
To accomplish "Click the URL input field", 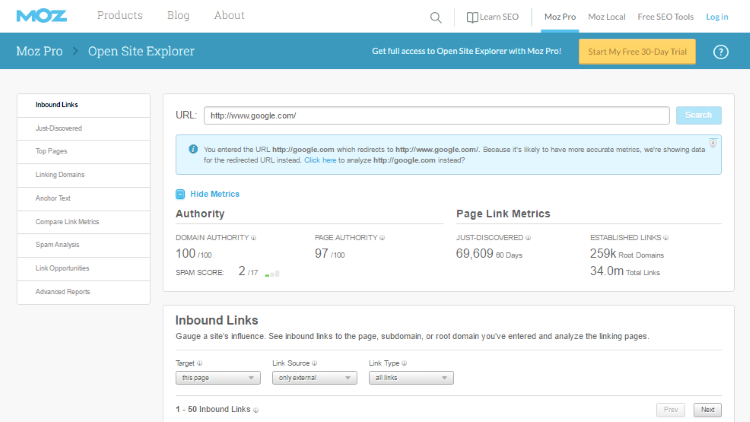I will point(437,115).
